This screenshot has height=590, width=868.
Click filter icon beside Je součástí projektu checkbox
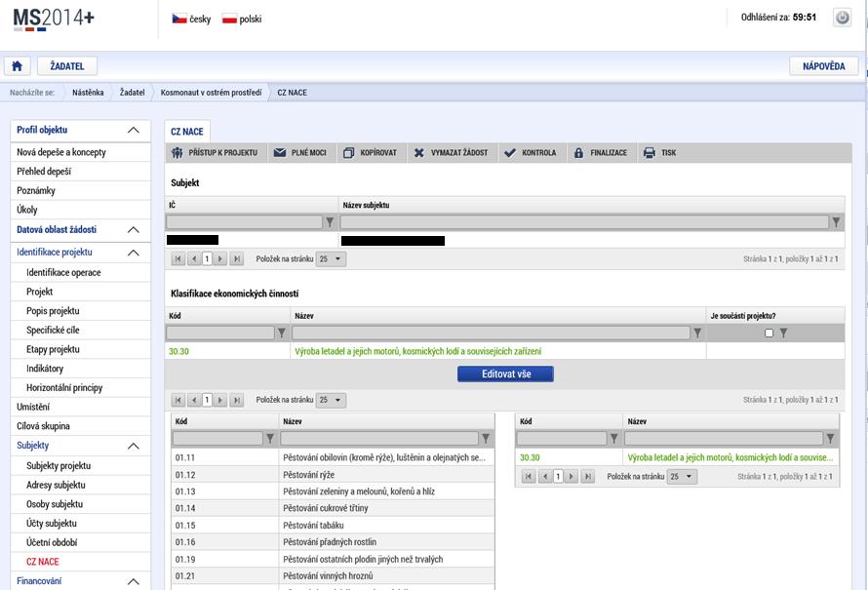pyautogui.click(x=783, y=333)
